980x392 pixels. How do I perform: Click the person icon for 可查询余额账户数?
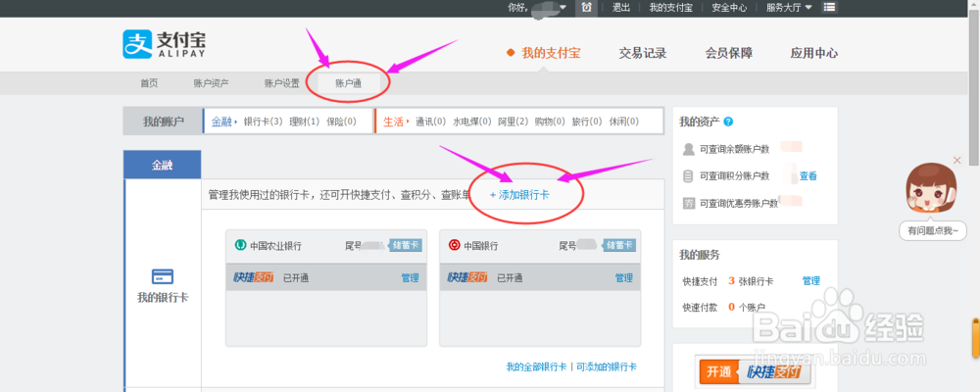coord(688,149)
